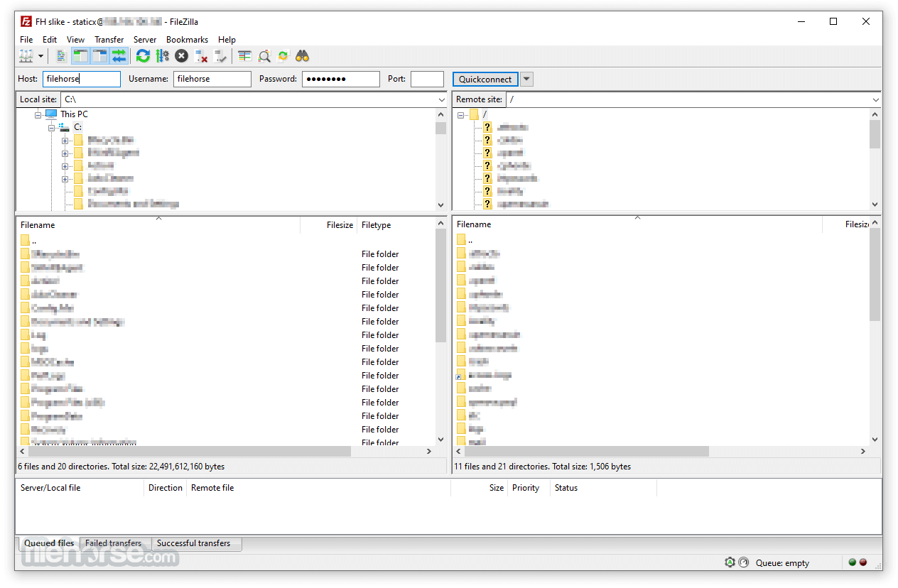This screenshot has width=898, height=588.
Task: Open the Server menu
Action: [x=145, y=40]
